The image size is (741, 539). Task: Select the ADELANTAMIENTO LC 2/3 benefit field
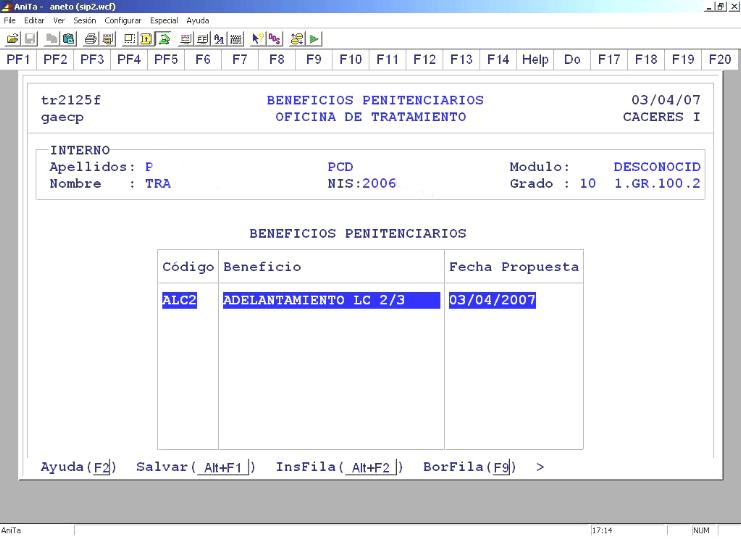click(x=330, y=300)
